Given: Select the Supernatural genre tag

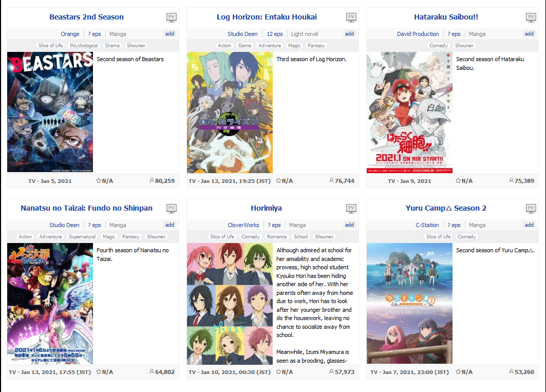Looking at the screenshot, I should coord(82,237).
